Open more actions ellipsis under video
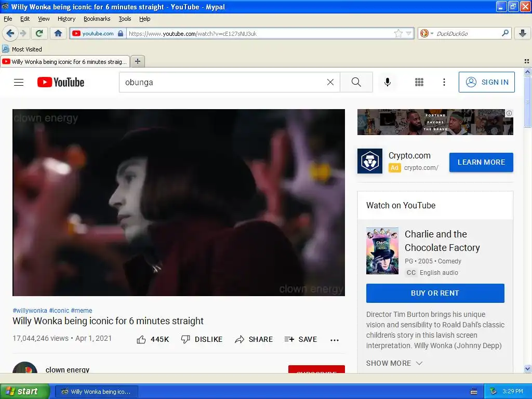Image resolution: width=532 pixels, height=399 pixels. pos(335,340)
